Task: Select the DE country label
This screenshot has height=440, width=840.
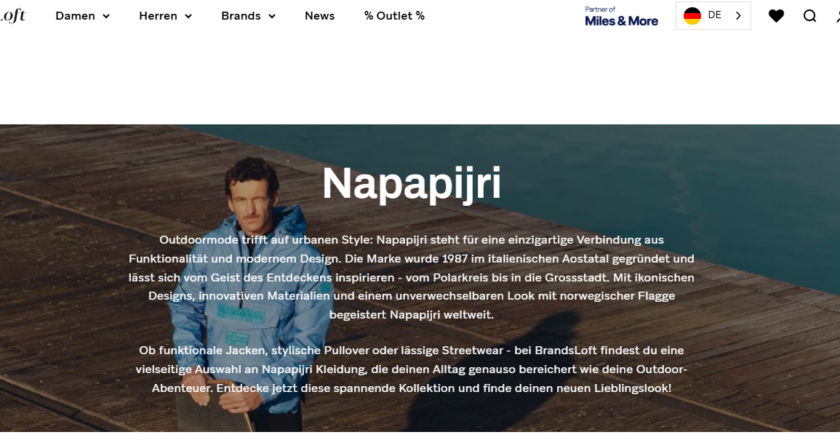Action: (715, 15)
